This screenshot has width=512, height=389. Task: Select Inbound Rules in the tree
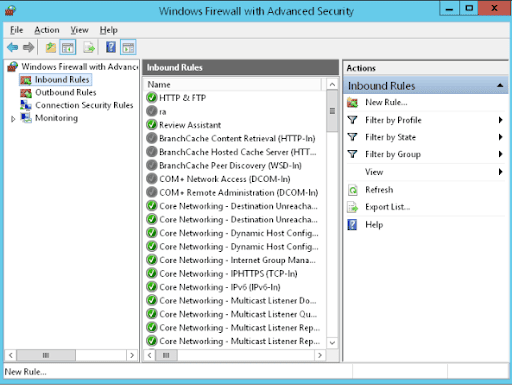pos(62,80)
